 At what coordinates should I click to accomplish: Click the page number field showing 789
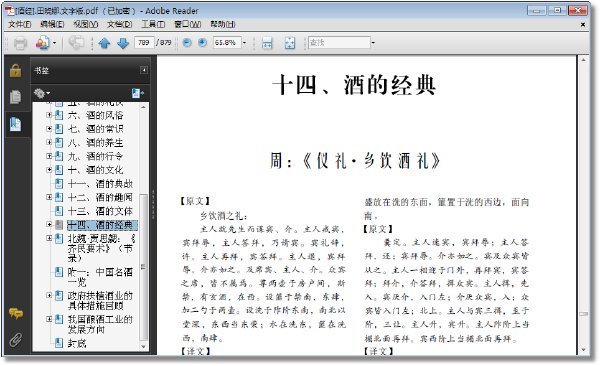144,42
